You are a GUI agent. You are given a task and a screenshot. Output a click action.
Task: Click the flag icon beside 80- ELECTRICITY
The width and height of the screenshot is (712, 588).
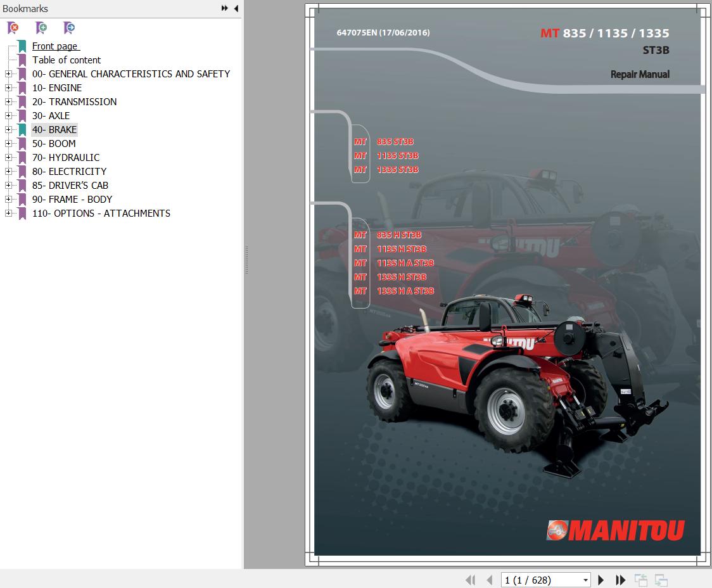[22, 171]
